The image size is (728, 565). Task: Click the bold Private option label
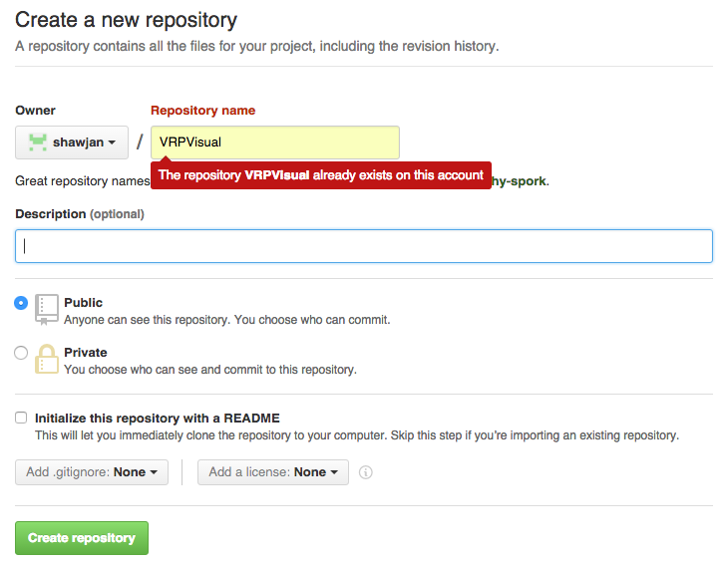click(x=86, y=353)
